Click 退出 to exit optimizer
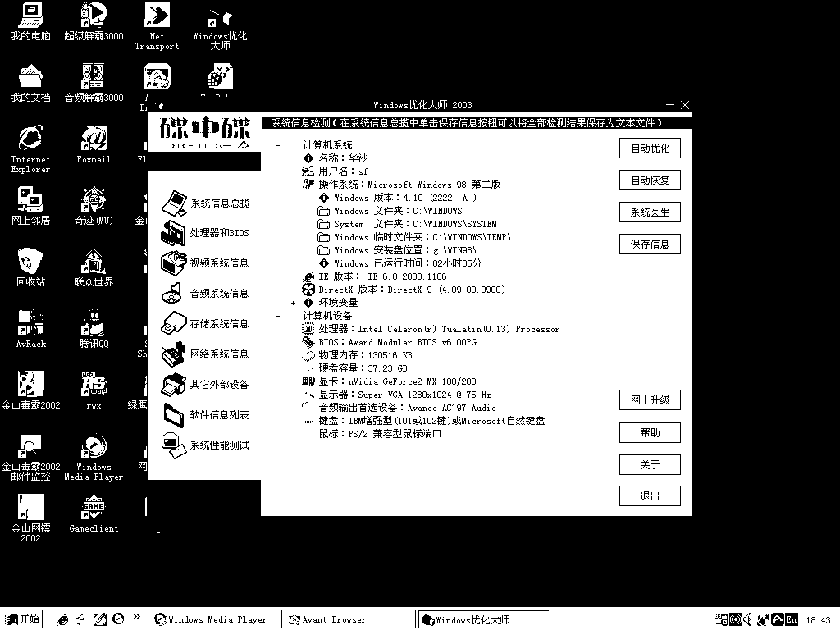The height and width of the screenshot is (630, 840). click(x=650, y=496)
